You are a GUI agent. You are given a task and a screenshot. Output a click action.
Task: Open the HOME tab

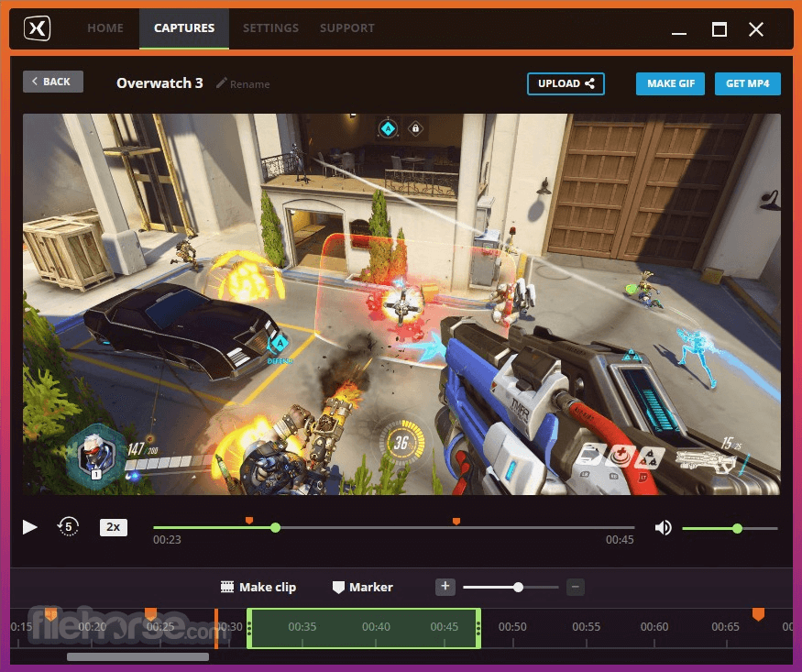point(105,28)
